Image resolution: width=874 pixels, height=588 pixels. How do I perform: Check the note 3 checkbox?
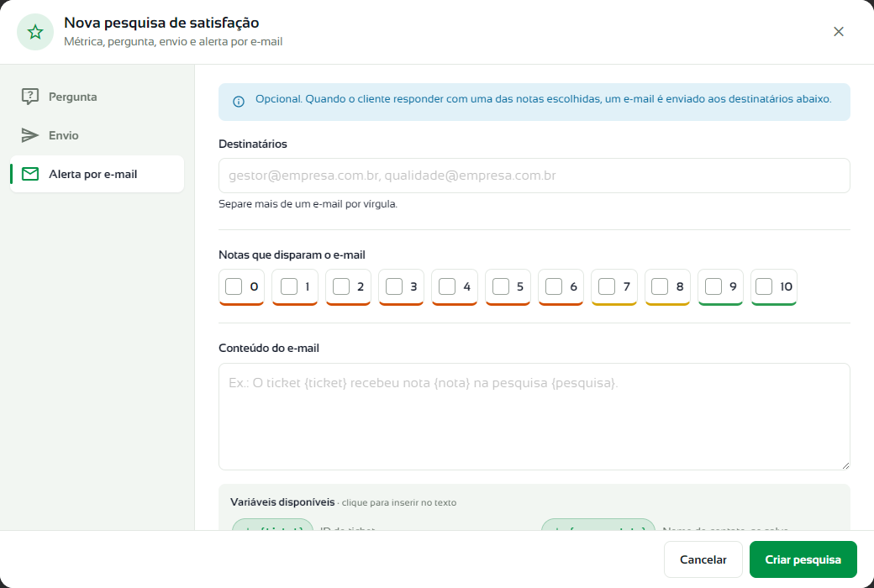coord(394,286)
